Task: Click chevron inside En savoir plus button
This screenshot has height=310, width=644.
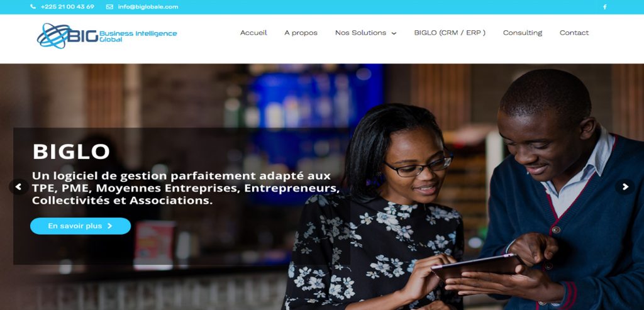Action: [109, 226]
